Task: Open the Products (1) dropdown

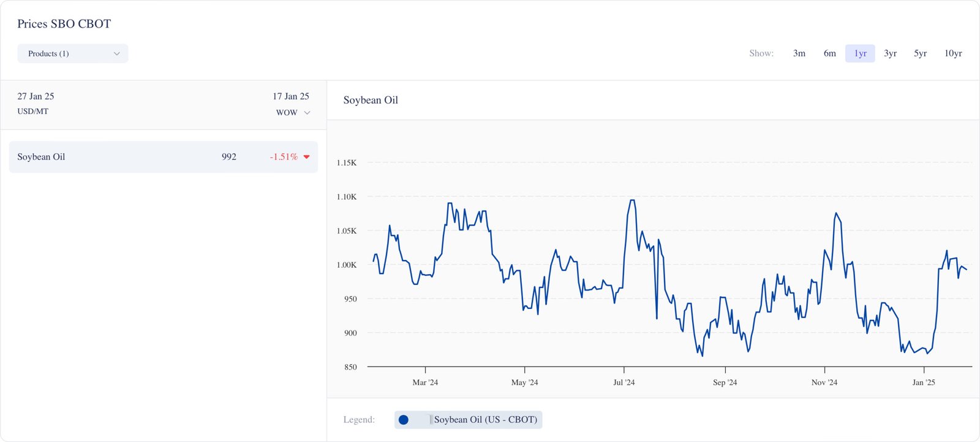Action: (72, 54)
